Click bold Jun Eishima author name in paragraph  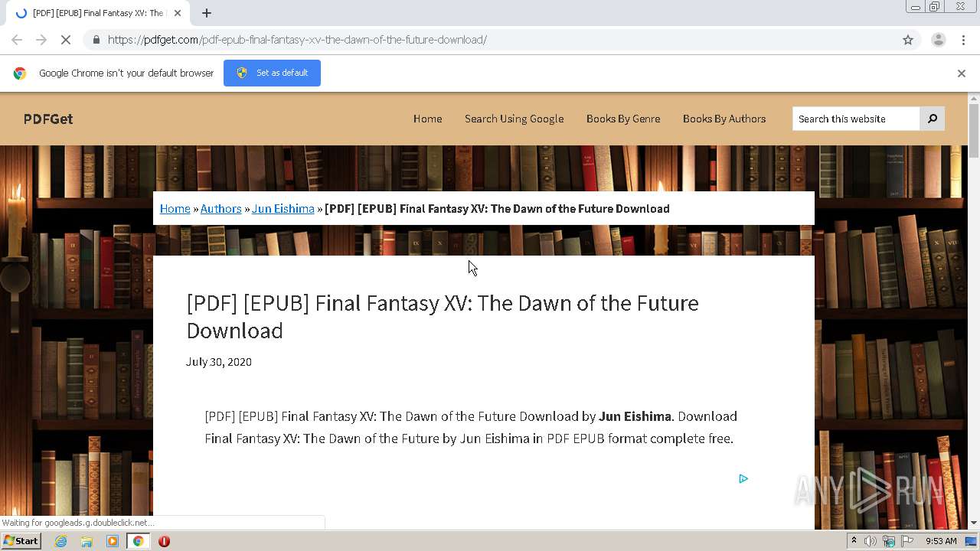[635, 416]
